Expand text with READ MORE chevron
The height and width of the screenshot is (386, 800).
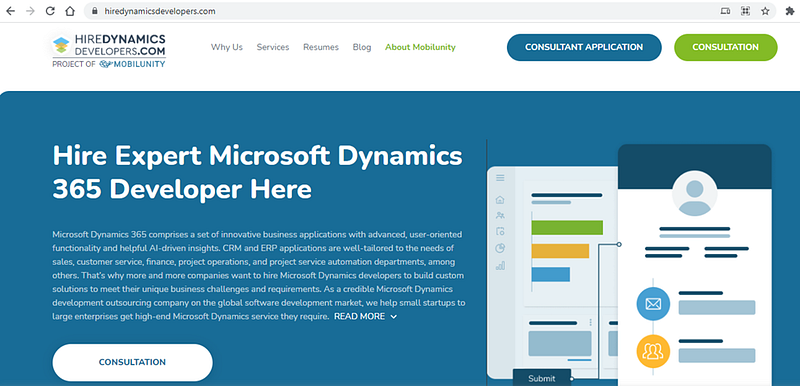click(x=365, y=316)
